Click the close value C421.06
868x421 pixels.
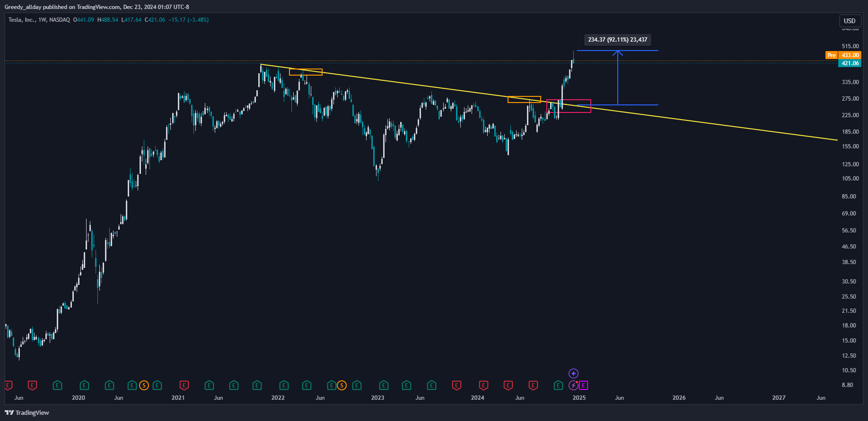[x=155, y=20]
